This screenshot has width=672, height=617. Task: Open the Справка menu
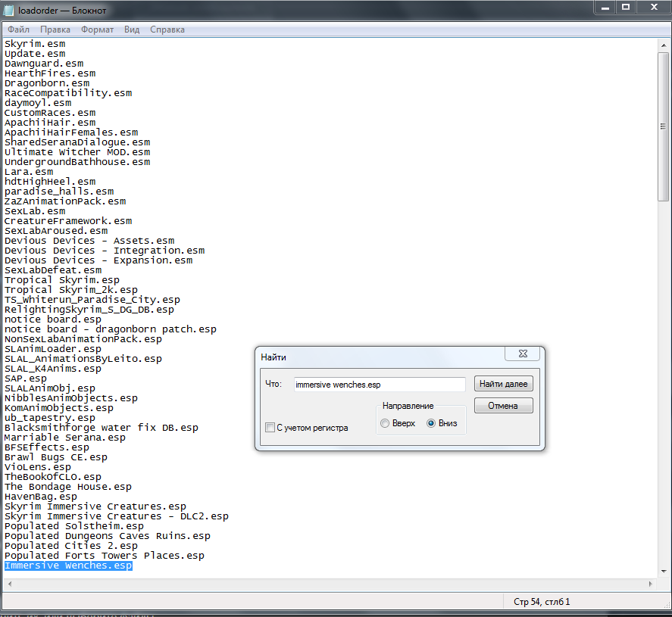coord(167,30)
